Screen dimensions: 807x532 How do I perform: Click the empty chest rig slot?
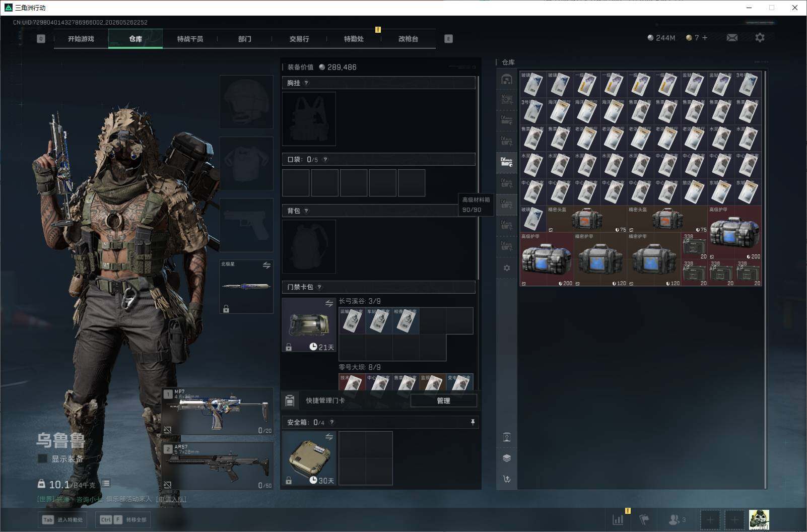point(309,119)
